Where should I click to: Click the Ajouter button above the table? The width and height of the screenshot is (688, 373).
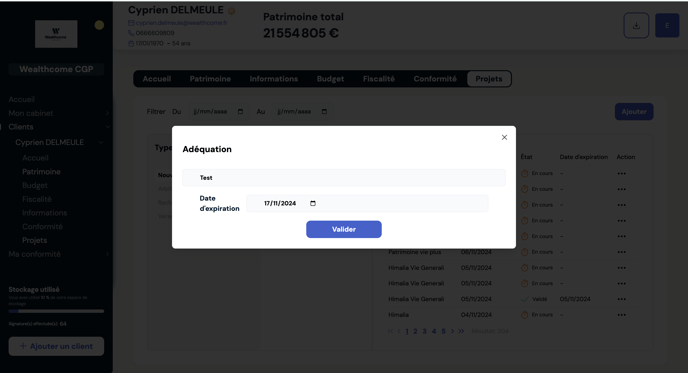pos(634,111)
